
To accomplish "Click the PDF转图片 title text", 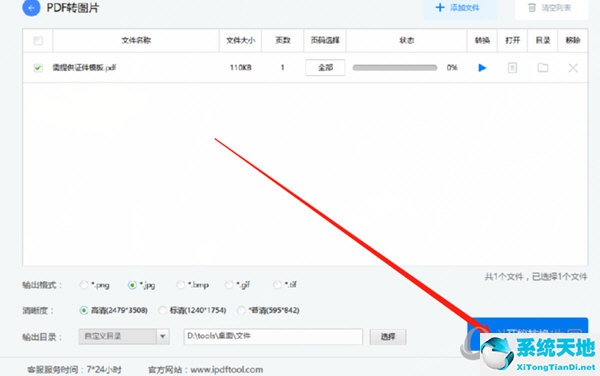I will pyautogui.click(x=73, y=8).
